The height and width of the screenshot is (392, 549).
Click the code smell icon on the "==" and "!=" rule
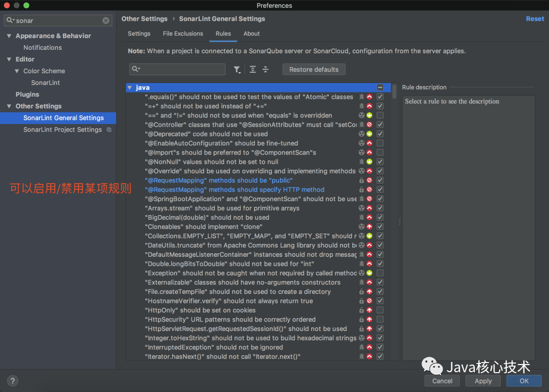362,115
